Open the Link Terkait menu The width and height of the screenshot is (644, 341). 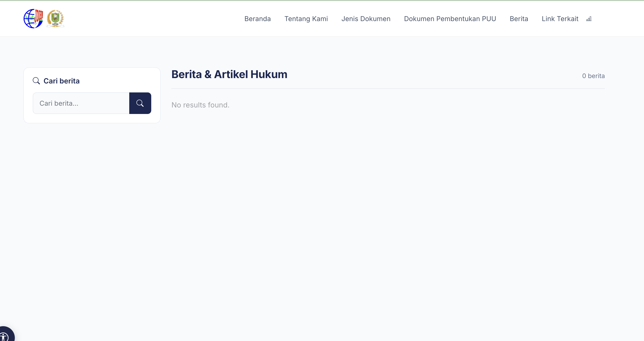pyautogui.click(x=560, y=19)
